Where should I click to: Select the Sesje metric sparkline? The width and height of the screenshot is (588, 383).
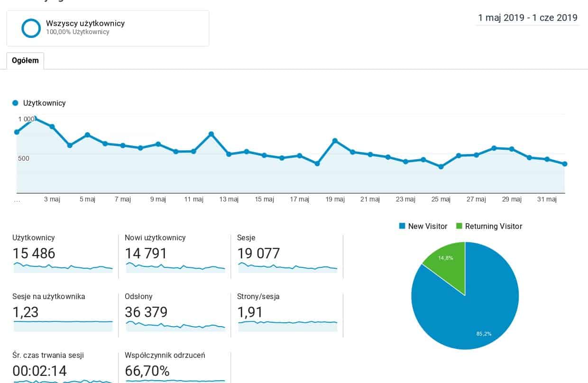[x=287, y=267]
